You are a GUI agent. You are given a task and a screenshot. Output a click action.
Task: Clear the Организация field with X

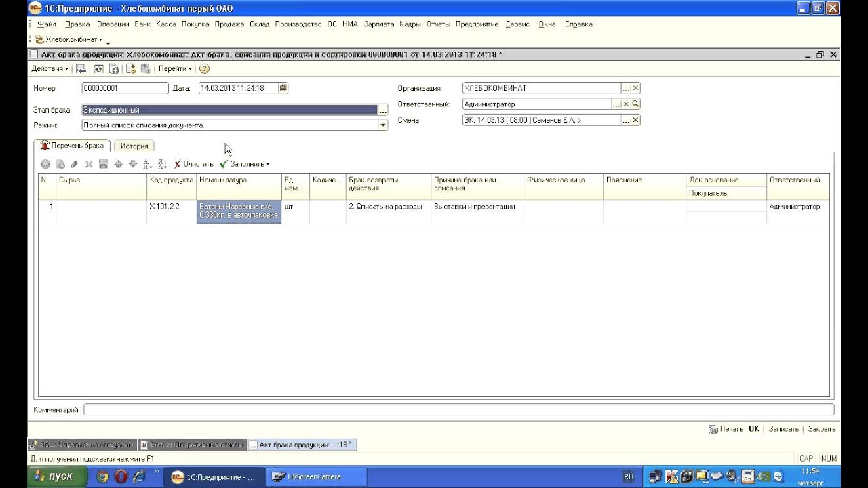point(635,88)
